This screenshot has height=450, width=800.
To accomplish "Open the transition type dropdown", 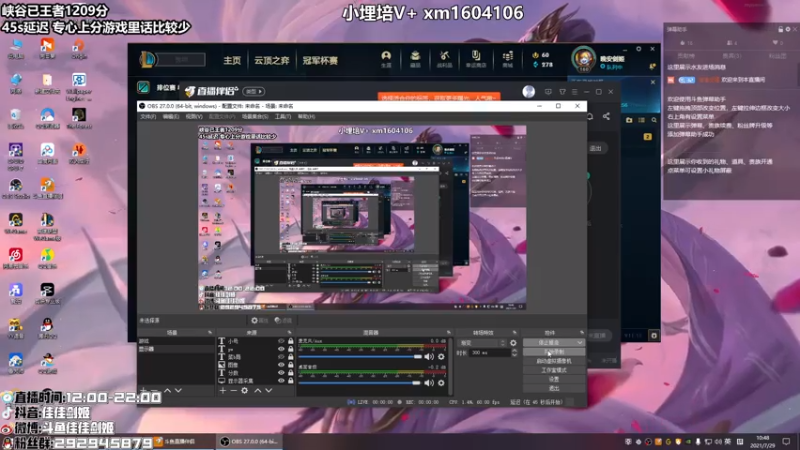I will tap(482, 343).
